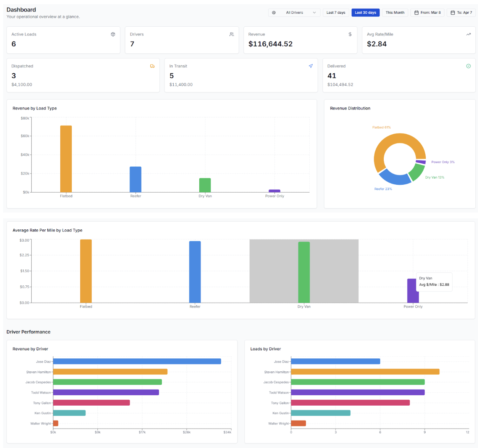This screenshot has height=448, width=478.
Task: Click the calendar icon on From: Mar 8
Action: [416, 12]
